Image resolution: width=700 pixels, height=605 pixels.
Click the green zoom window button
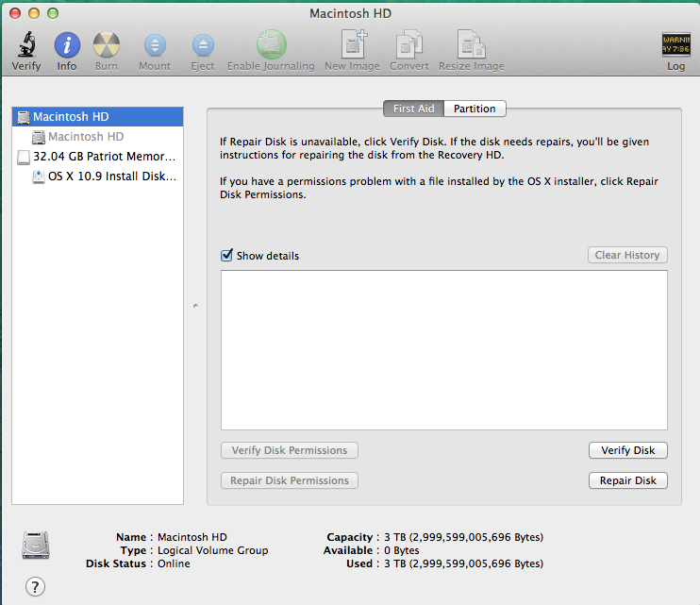53,13
